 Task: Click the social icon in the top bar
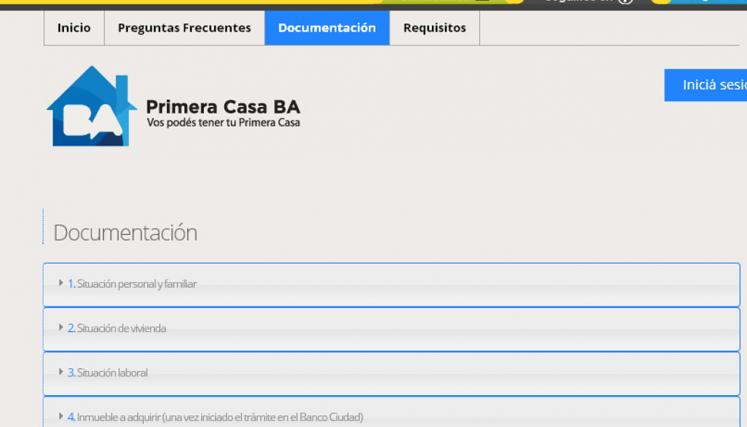(626, 2)
